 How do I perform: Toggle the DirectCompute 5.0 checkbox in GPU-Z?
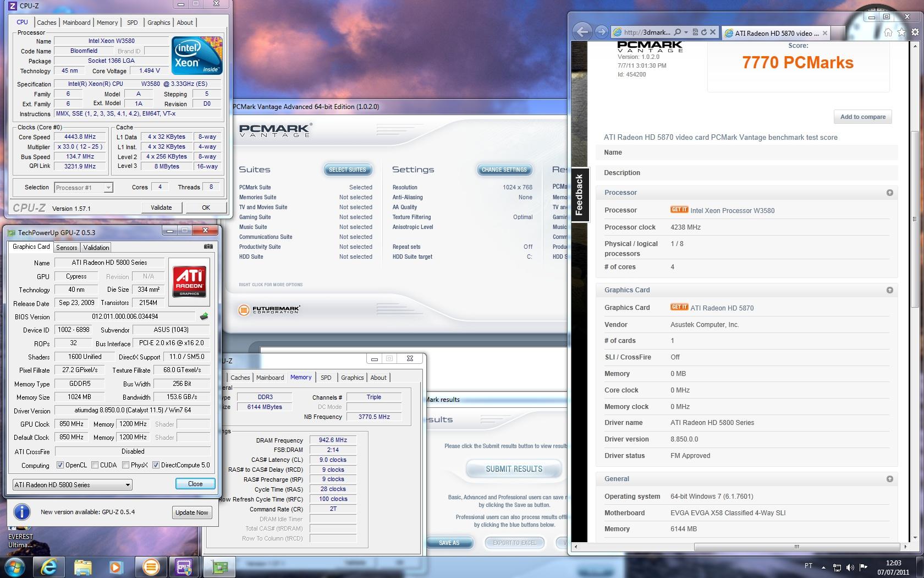[x=156, y=465]
